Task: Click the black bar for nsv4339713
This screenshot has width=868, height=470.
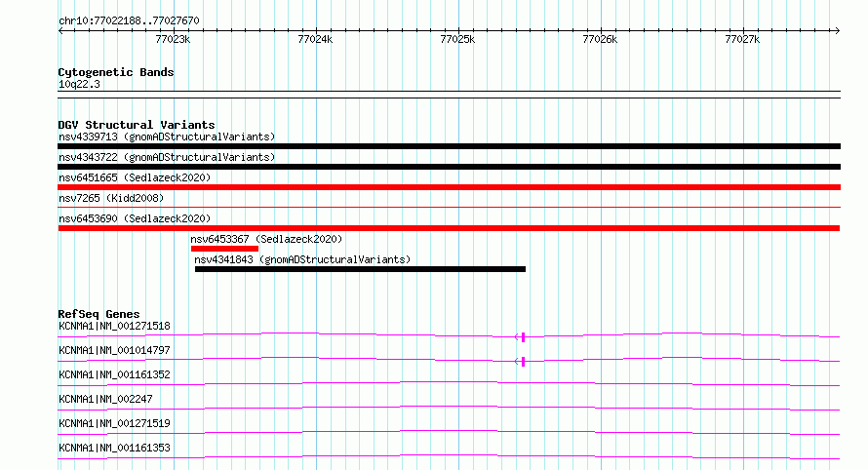Action: (x=449, y=146)
